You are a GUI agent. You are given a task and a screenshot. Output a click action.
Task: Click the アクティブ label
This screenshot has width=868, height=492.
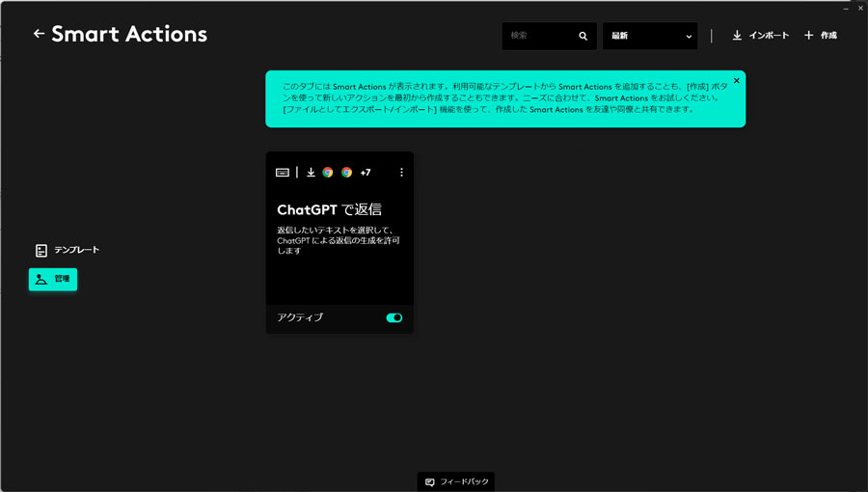(300, 317)
